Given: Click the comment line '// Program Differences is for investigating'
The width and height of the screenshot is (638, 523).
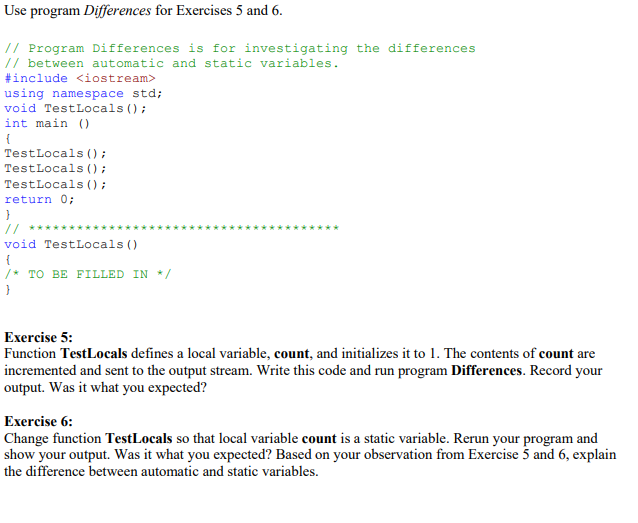Looking at the screenshot, I should [240, 48].
